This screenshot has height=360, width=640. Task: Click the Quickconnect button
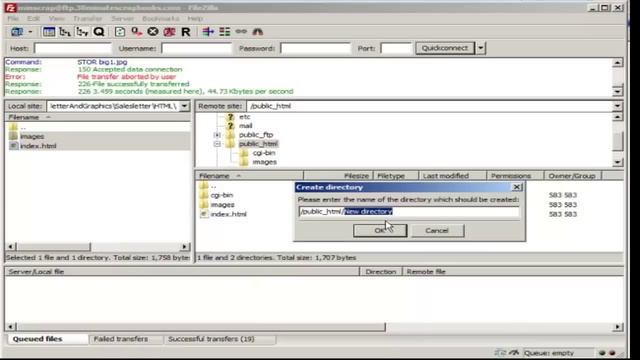pos(445,48)
